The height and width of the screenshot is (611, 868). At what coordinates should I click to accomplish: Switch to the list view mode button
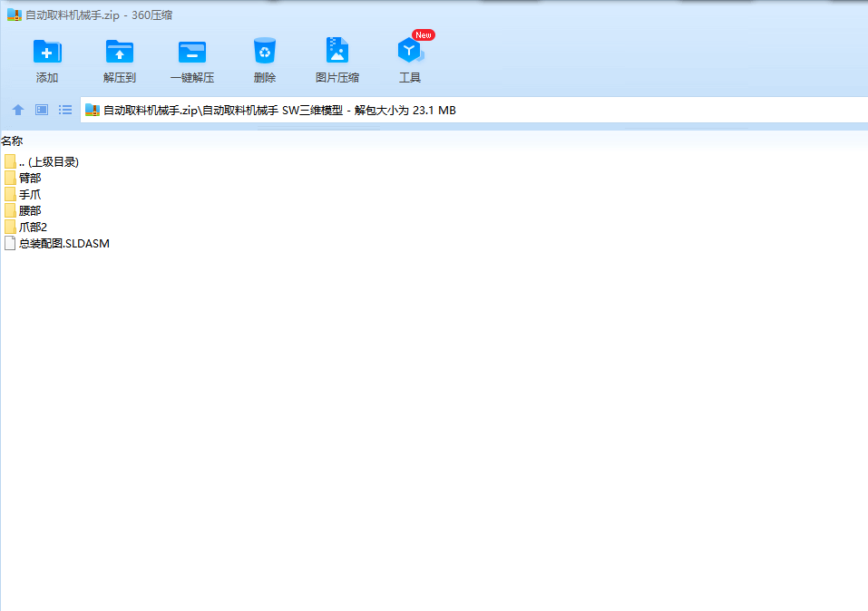pyautogui.click(x=65, y=110)
